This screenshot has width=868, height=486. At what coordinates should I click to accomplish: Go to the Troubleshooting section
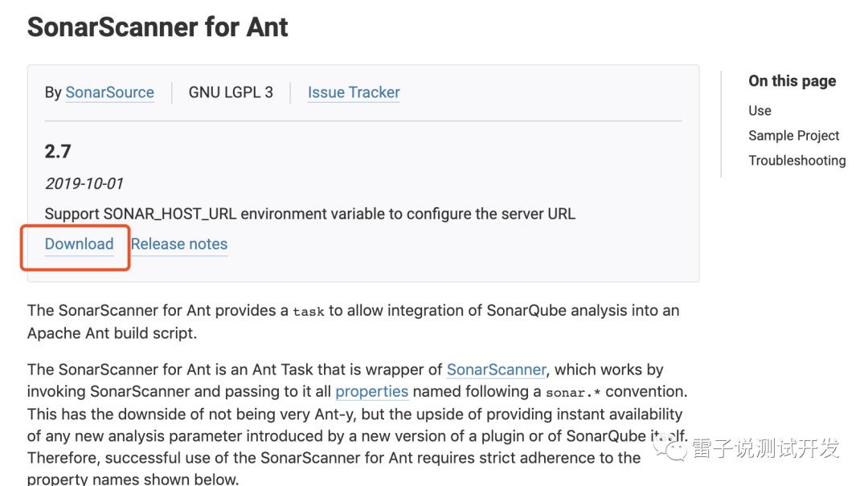(x=797, y=161)
